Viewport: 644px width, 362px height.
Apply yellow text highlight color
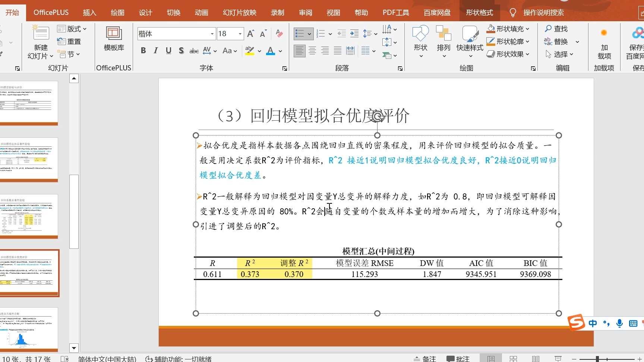coord(250,51)
